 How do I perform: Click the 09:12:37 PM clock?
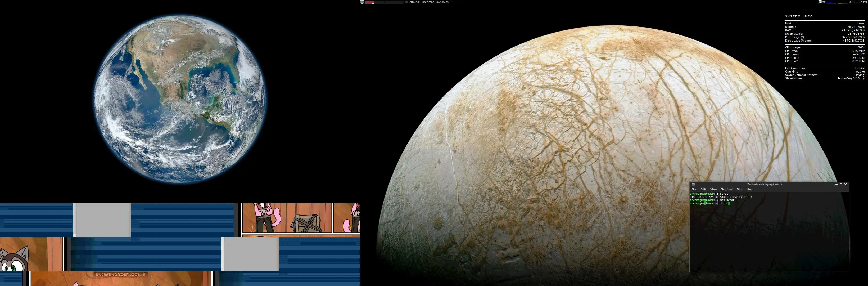(858, 2)
